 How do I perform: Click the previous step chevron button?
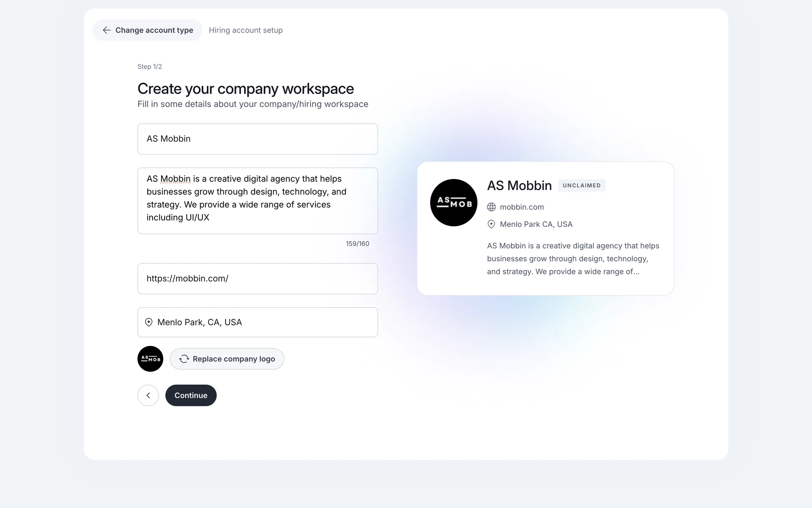148,395
